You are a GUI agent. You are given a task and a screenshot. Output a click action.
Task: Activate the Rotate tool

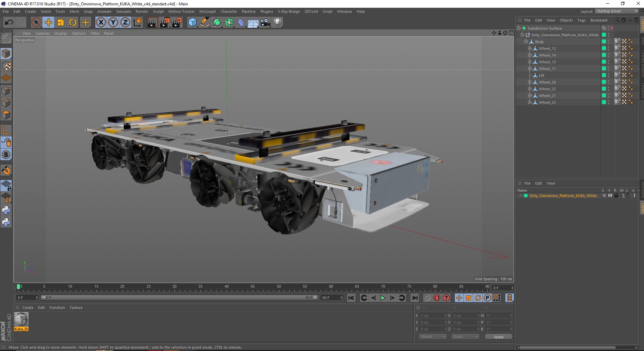(x=73, y=22)
